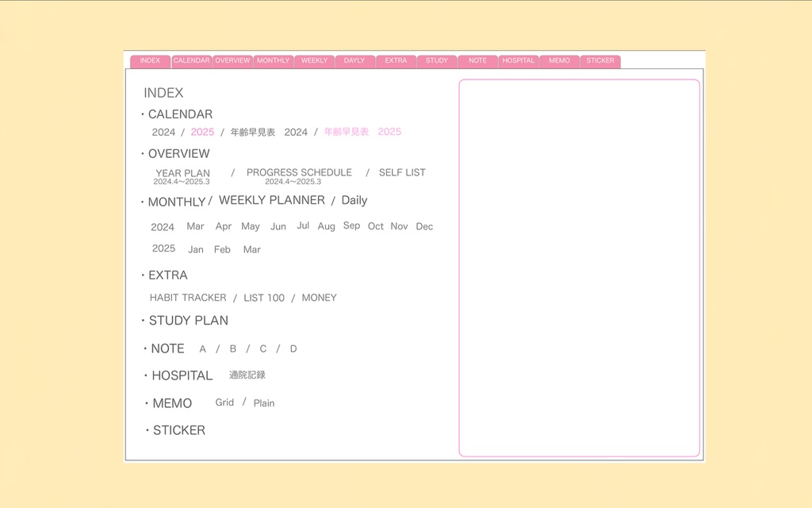The image size is (812, 508).
Task: Jump to the Nov month page
Action: tap(399, 226)
